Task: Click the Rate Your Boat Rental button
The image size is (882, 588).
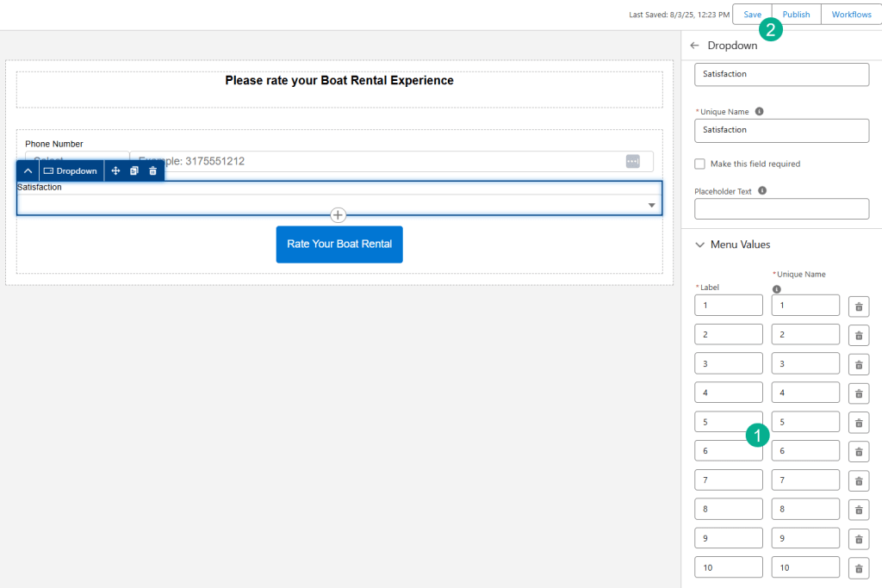Action: [339, 244]
